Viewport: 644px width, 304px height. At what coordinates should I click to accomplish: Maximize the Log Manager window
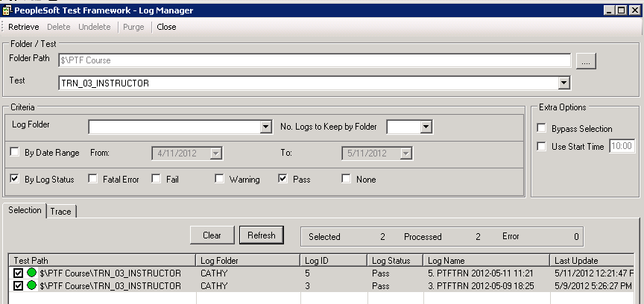pos(622,10)
